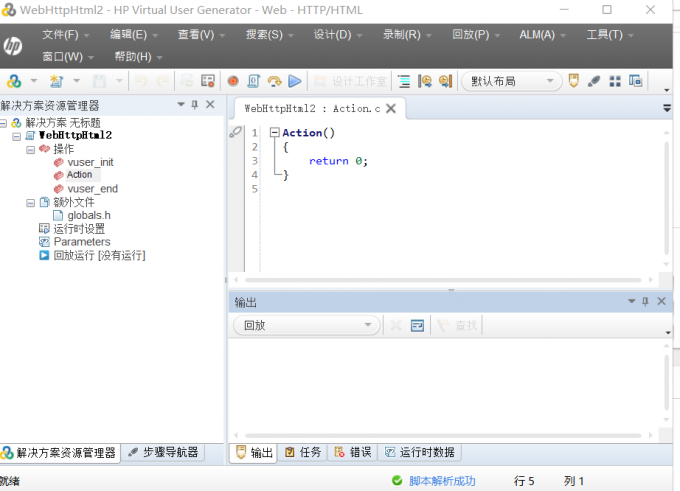The width and height of the screenshot is (680, 491).
Task: Open the 文件(F) menu
Action: 65,34
